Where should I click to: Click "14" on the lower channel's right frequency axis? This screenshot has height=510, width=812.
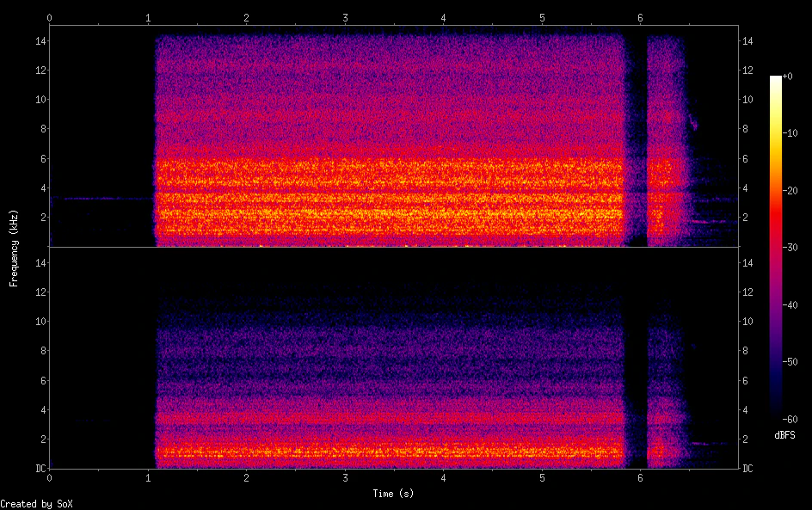click(x=747, y=263)
